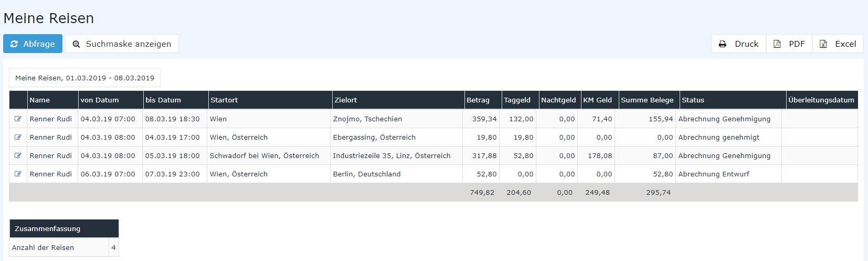This screenshot has height=261, width=868.
Task: Show the search mask via Suchmaske anzeigen
Action: coord(122,44)
